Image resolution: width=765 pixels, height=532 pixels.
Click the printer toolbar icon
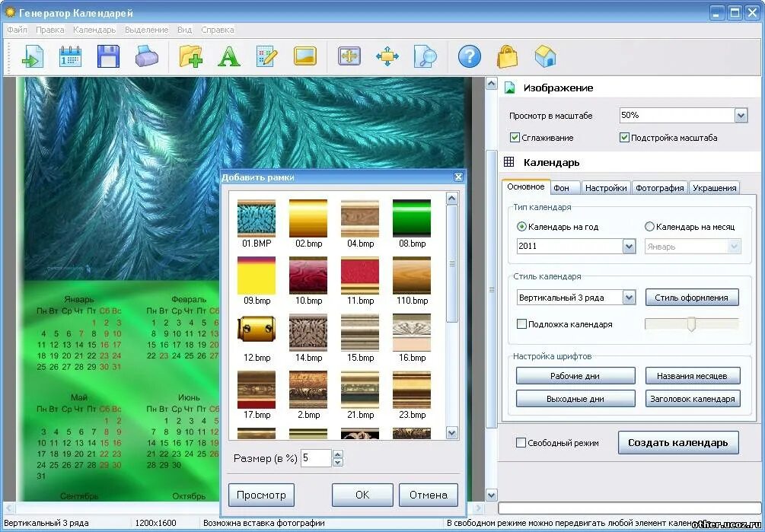tap(146, 56)
